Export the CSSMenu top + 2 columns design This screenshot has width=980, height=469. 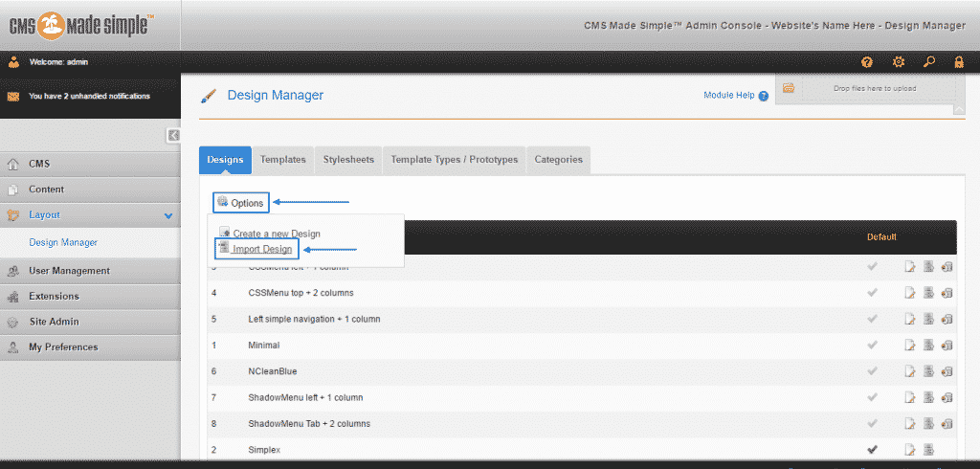tap(928, 293)
